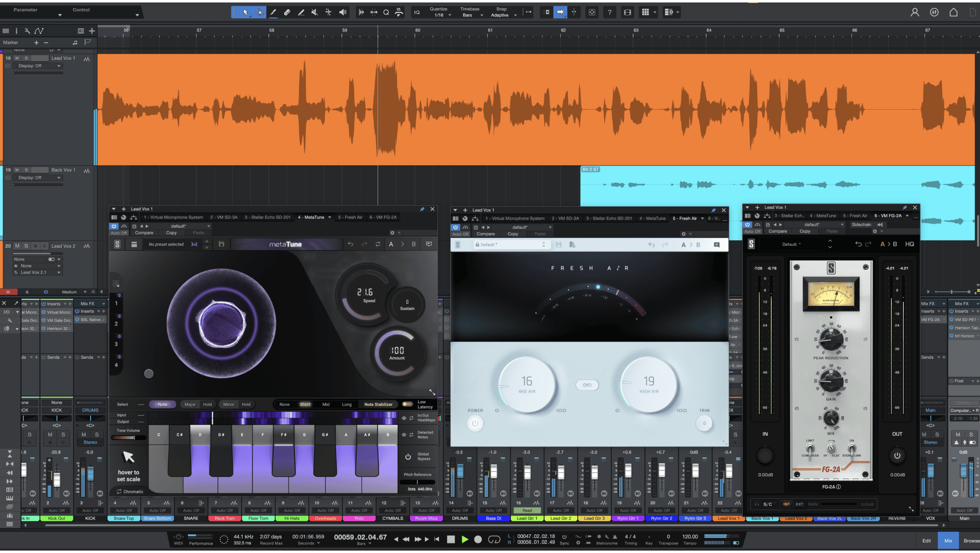980x553 pixels.
Task: Select the Listen speaker tool
Action: pyautogui.click(x=343, y=12)
